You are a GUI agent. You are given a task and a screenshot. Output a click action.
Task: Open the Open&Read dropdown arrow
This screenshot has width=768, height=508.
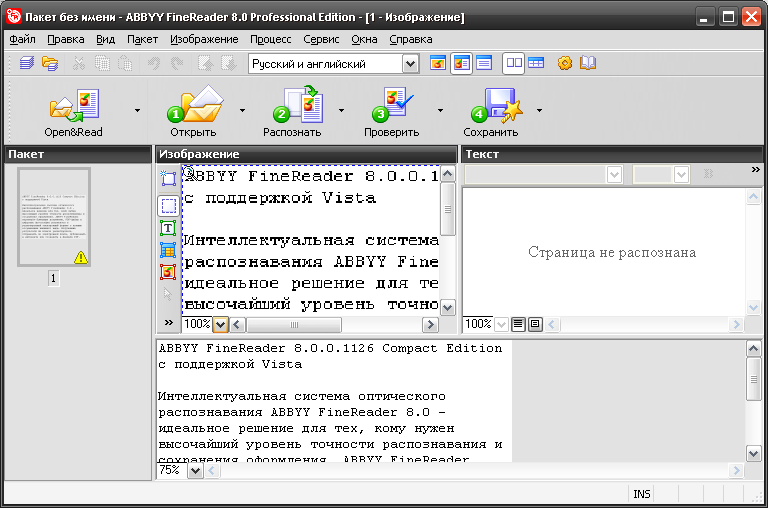tap(137, 111)
